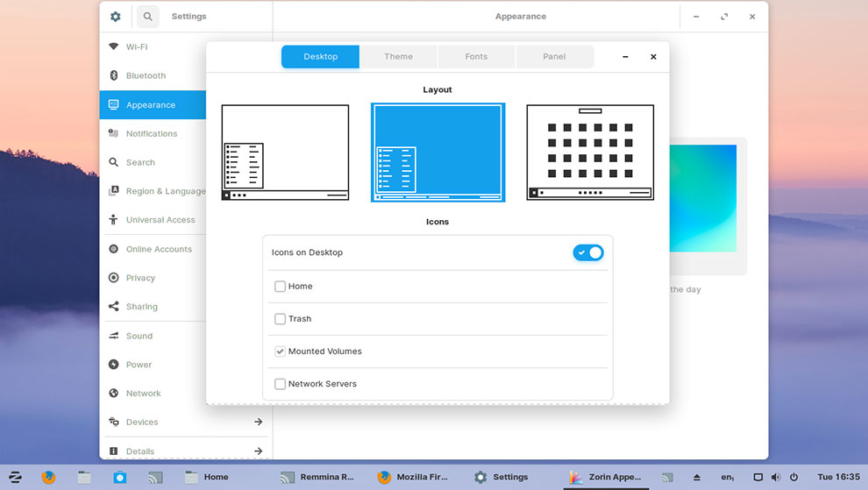The width and height of the screenshot is (868, 490).
Task: Click the eject icon in system tray
Action: point(697,477)
